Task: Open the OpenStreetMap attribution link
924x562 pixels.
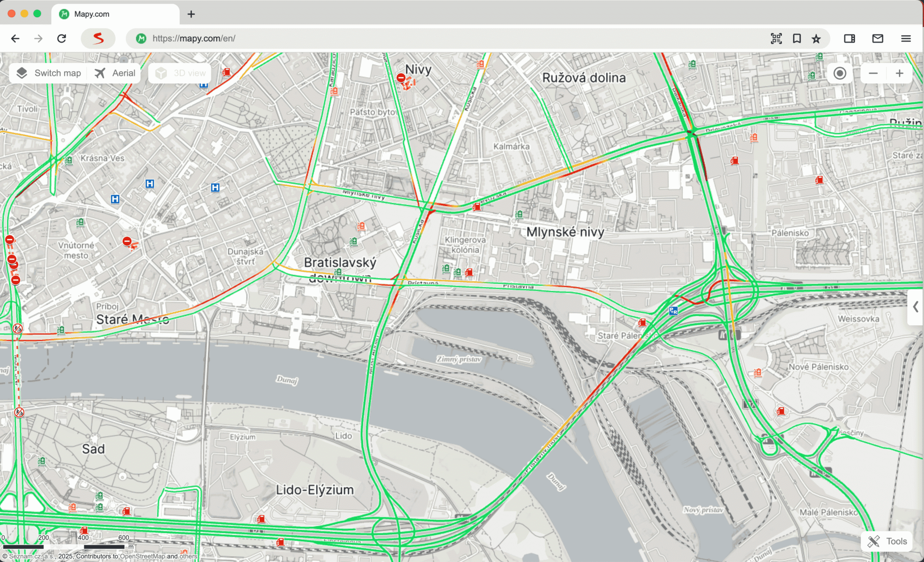Action: tap(142, 556)
